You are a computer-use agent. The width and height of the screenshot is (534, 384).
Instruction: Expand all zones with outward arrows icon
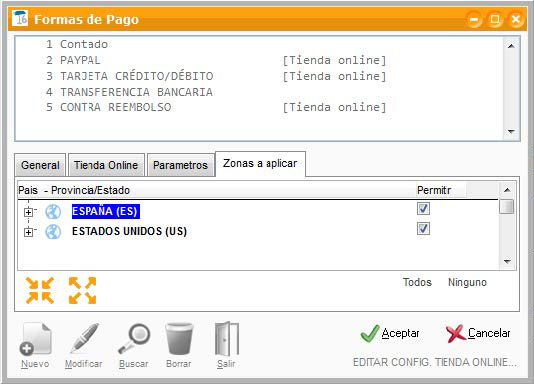82,290
